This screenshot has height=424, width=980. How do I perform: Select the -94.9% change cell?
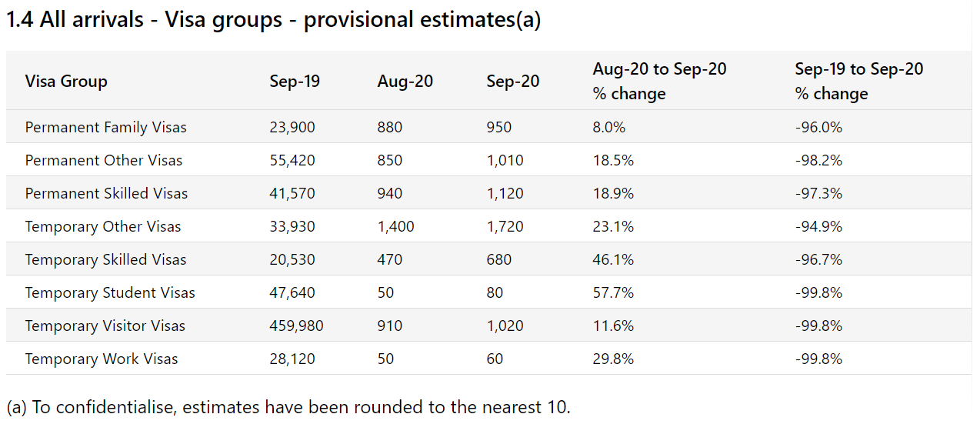click(818, 226)
